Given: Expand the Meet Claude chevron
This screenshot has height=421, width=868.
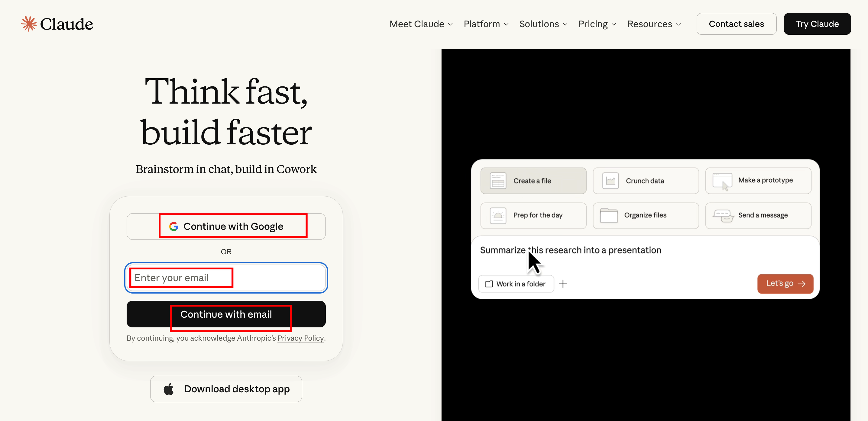Looking at the screenshot, I should coord(450,24).
